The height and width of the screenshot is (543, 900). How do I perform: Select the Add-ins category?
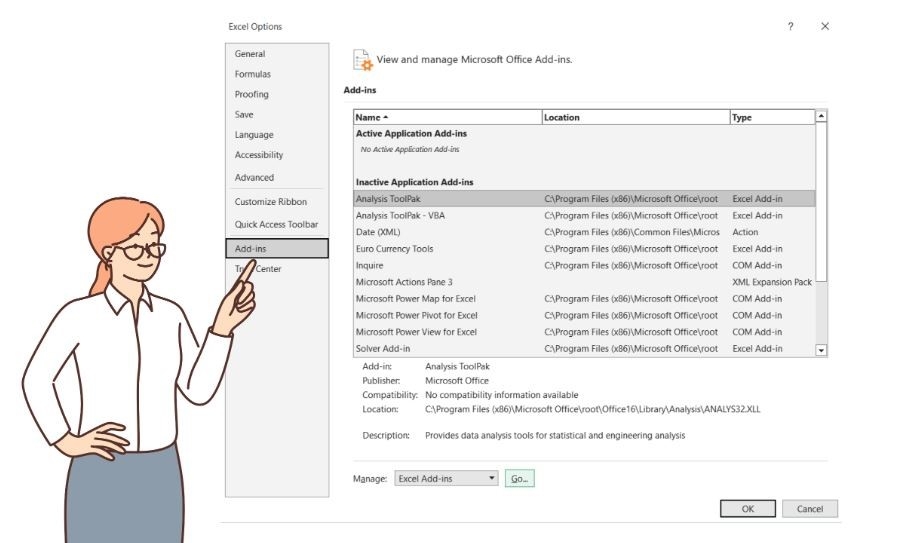[277, 249]
